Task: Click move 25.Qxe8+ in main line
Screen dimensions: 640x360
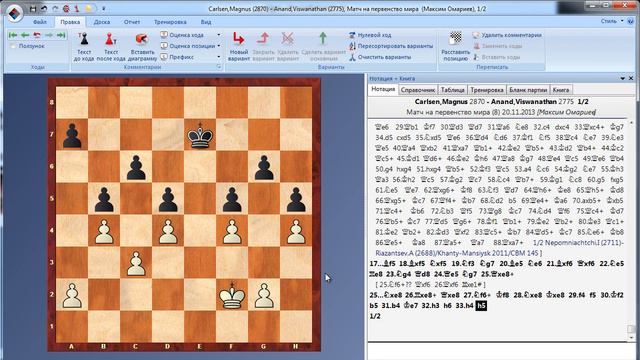Action: 497,274
